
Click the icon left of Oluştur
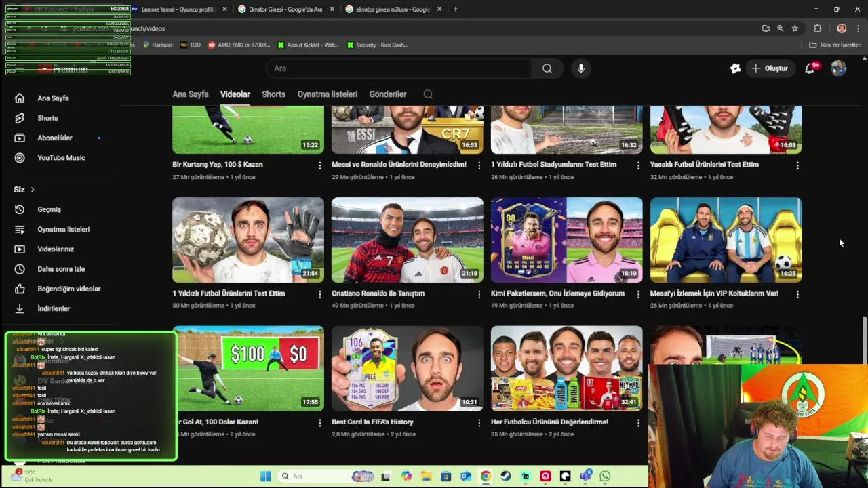point(735,68)
